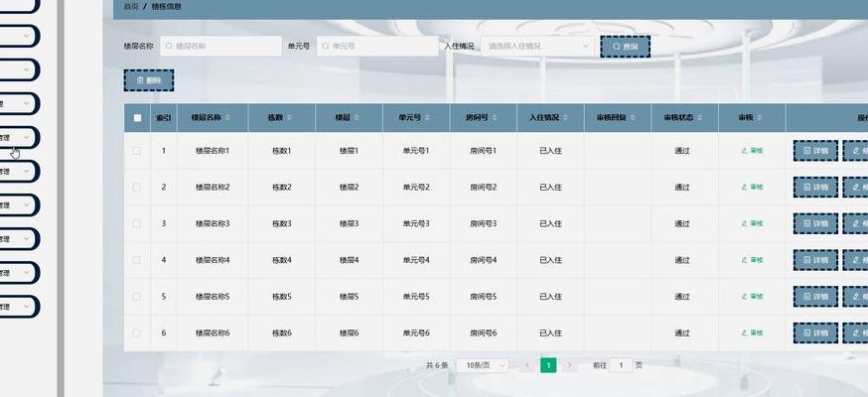Image resolution: width=868 pixels, height=397 pixels.
Task: Toggle sort arrows on 入住情况 column header
Action: click(565, 118)
